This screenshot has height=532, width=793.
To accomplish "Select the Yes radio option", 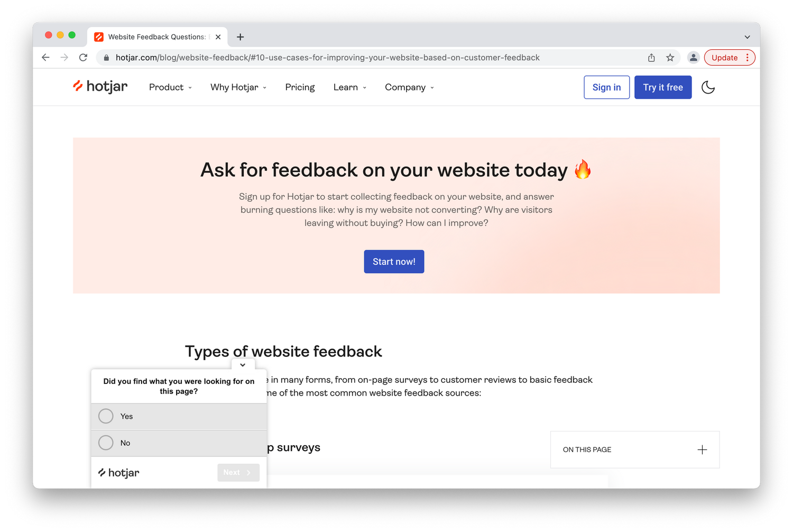I will coord(106,416).
